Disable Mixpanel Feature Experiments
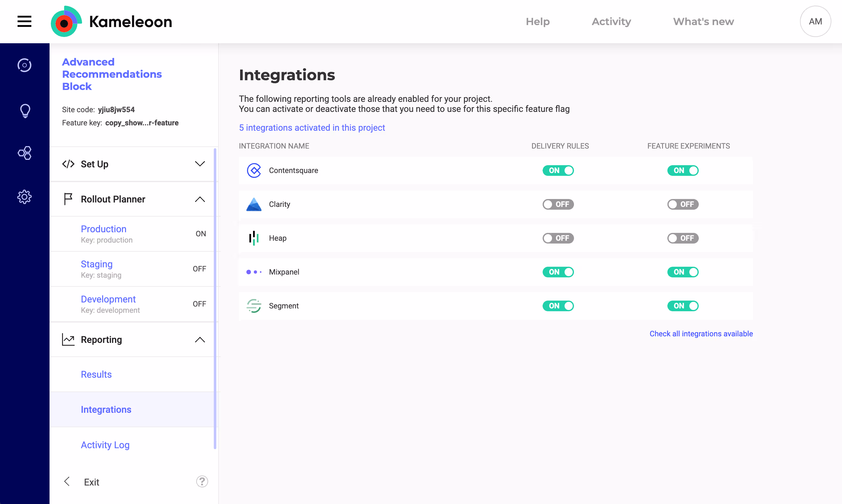This screenshot has height=504, width=842. (x=683, y=272)
